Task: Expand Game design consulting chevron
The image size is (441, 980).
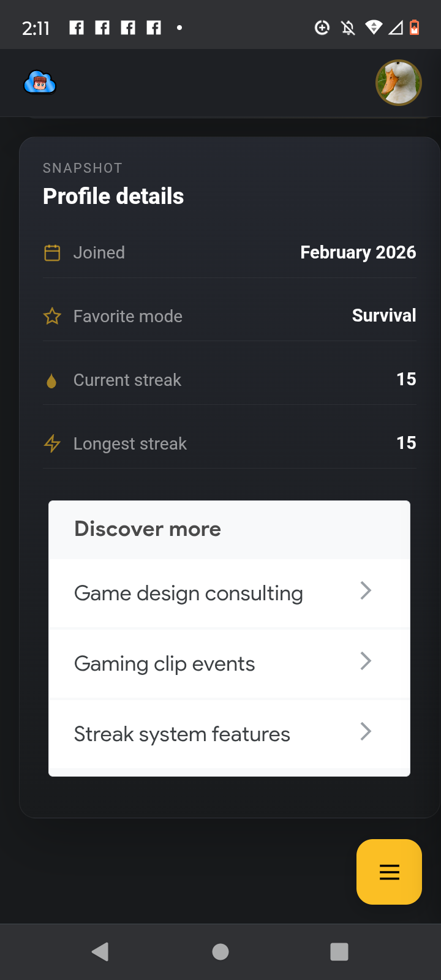Action: click(x=366, y=591)
